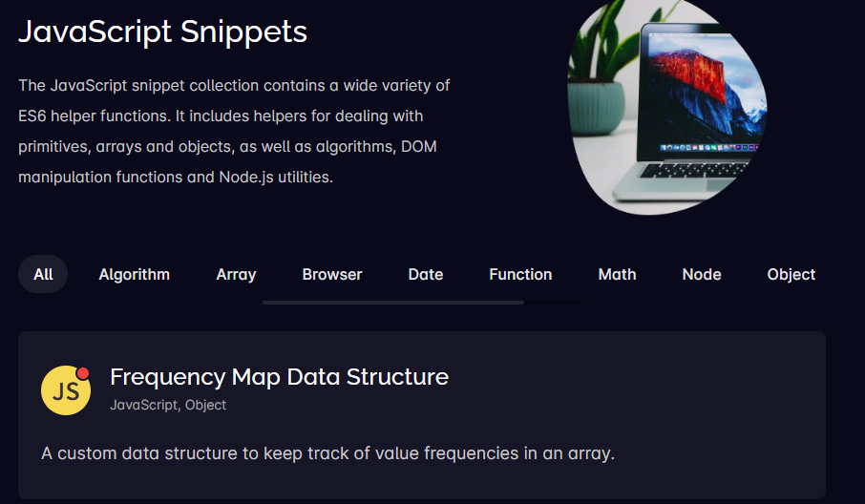The width and height of the screenshot is (865, 504).
Task: Click the red dot badge on JS icon
Action: (x=83, y=373)
